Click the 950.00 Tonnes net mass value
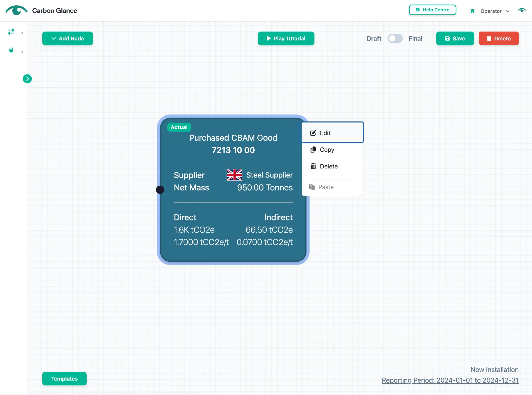 (x=265, y=187)
